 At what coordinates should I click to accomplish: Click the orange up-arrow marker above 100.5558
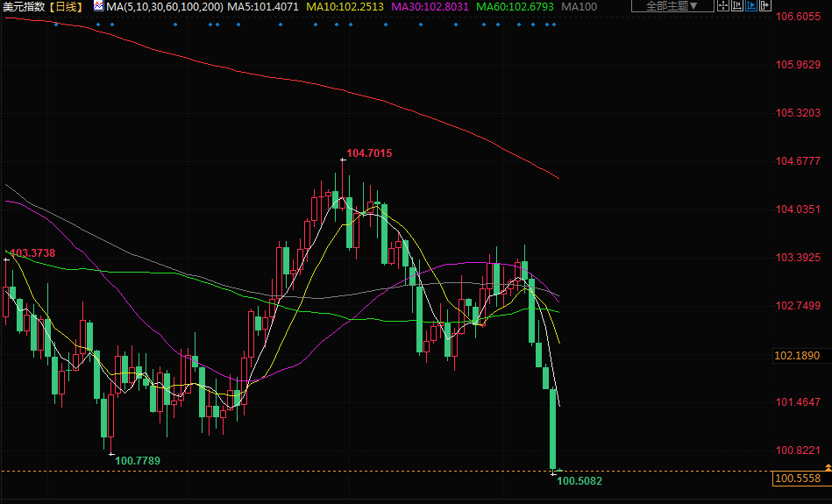click(x=827, y=470)
